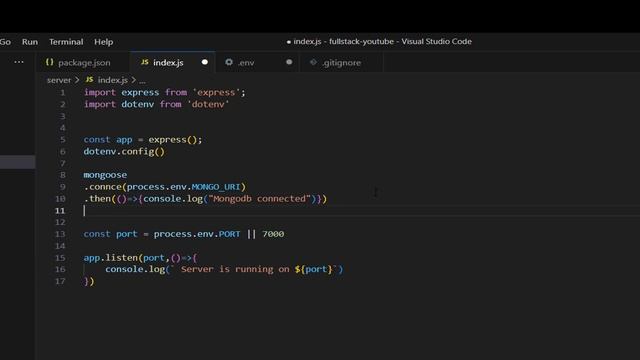640x360 pixels.
Task: Click the JS icon on index.js tab
Action: click(144, 62)
